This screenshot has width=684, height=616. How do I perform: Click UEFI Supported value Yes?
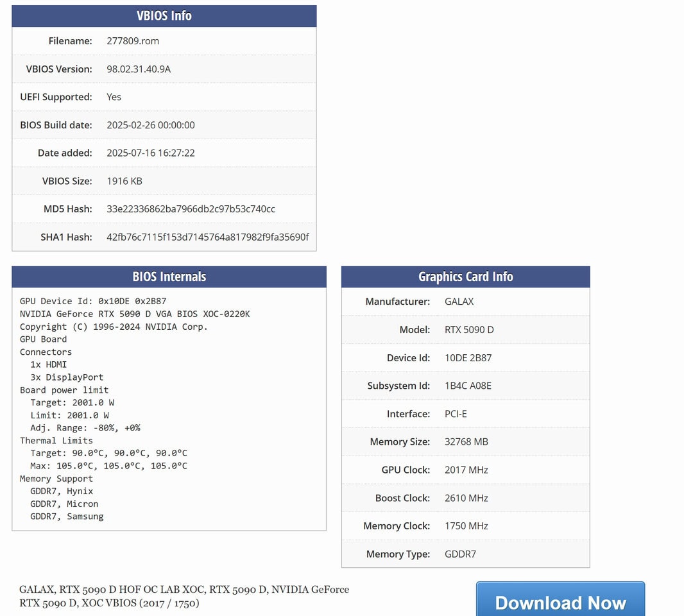click(x=114, y=97)
